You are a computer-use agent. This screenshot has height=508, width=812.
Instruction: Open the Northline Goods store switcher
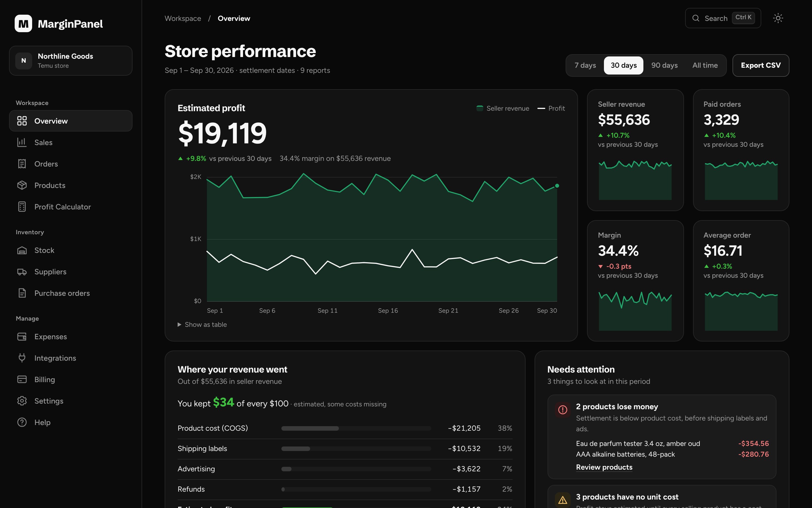point(71,61)
